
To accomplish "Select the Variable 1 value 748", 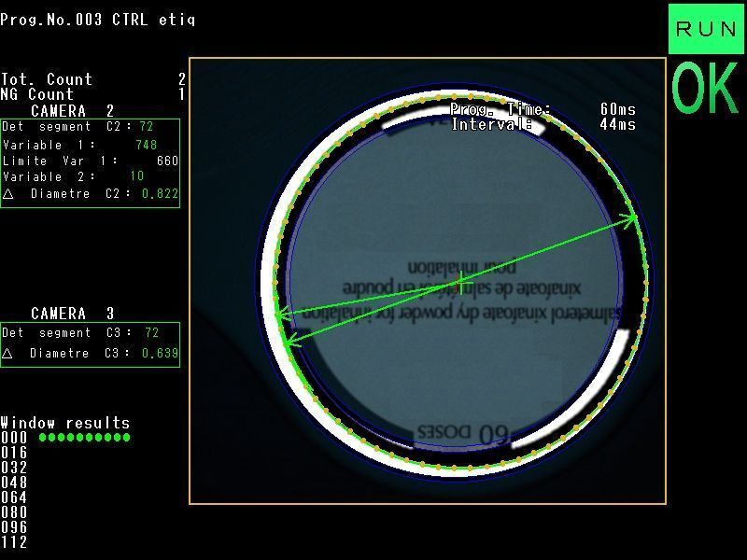I will (147, 145).
